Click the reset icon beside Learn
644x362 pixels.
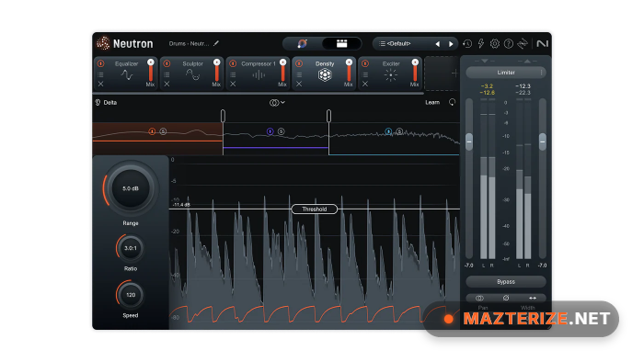(x=453, y=102)
